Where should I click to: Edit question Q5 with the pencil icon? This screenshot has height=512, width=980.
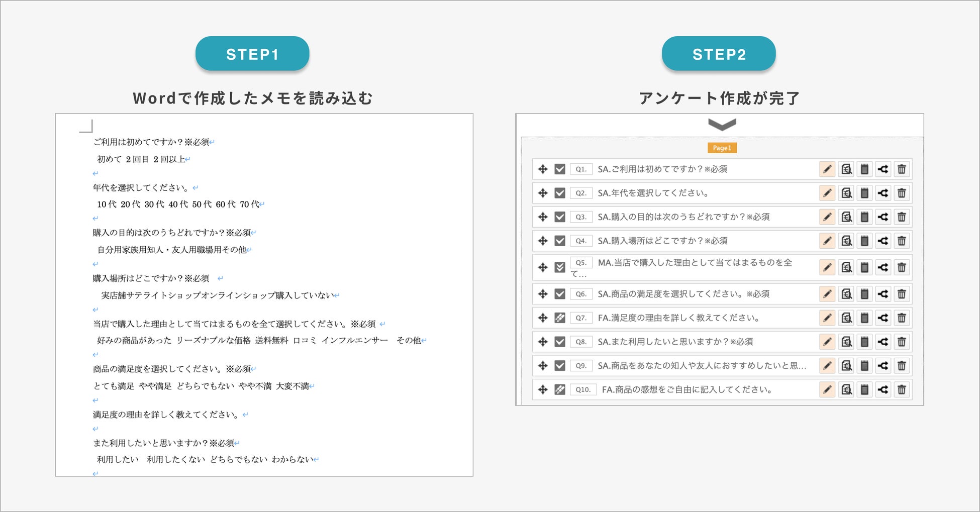[x=827, y=267]
